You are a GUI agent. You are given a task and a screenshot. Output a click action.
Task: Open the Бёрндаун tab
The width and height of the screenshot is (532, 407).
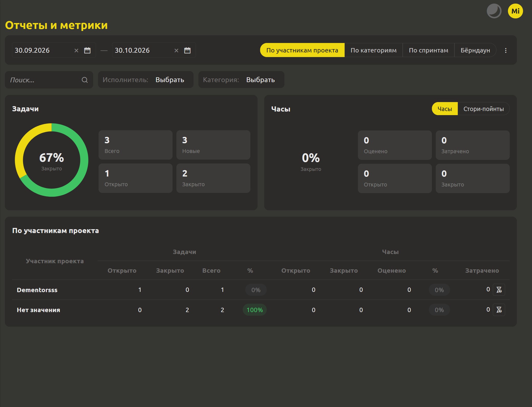pos(475,50)
